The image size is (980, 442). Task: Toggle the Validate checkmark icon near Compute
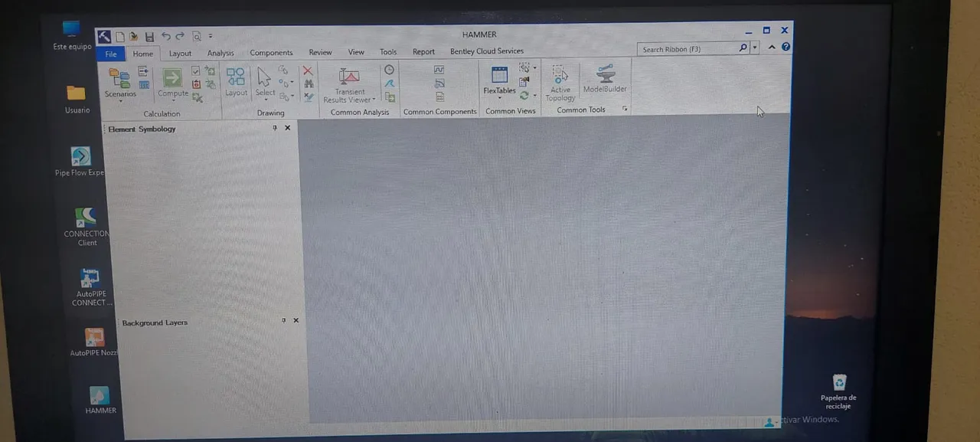pyautogui.click(x=196, y=70)
